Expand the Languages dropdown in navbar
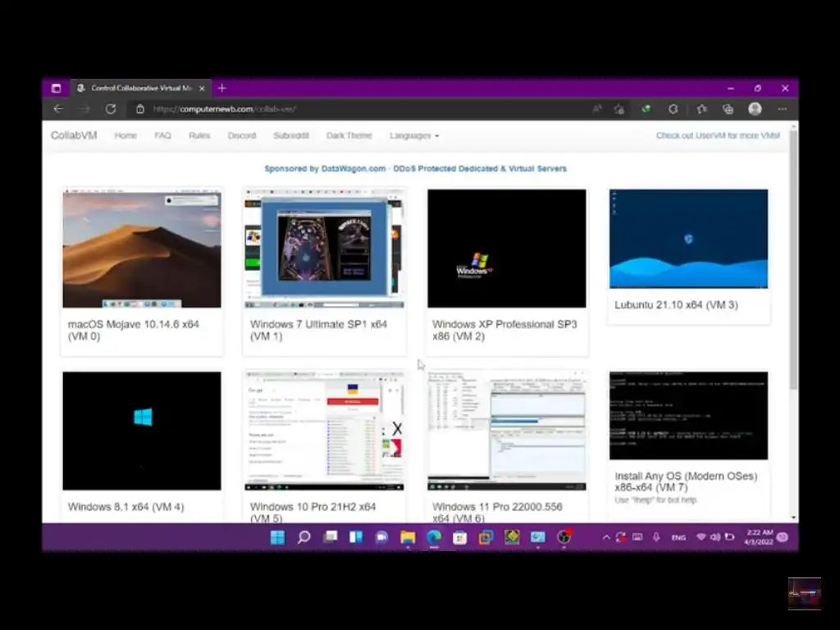This screenshot has height=630, width=840. click(414, 135)
